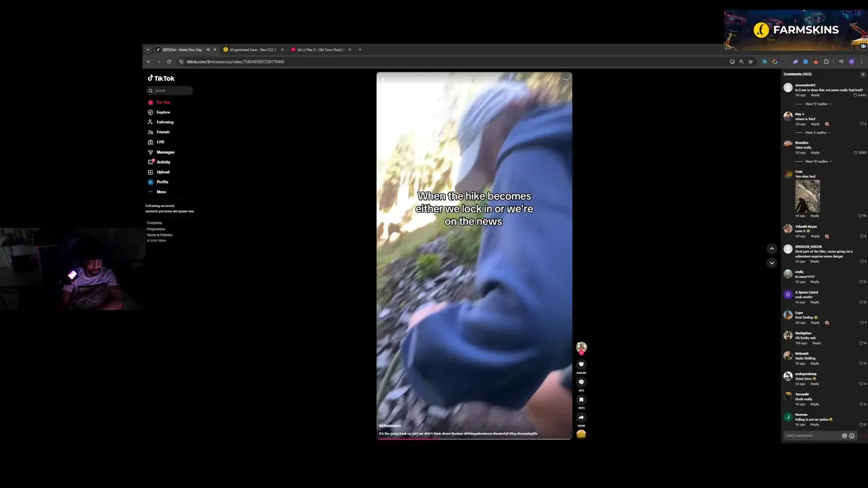
Task: Like Hinman's "Falling is not an option" comment
Action: point(861,425)
